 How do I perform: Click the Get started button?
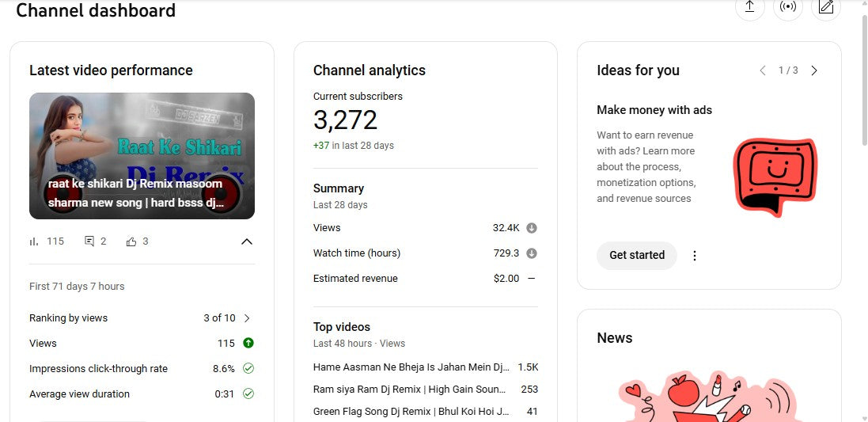click(636, 256)
